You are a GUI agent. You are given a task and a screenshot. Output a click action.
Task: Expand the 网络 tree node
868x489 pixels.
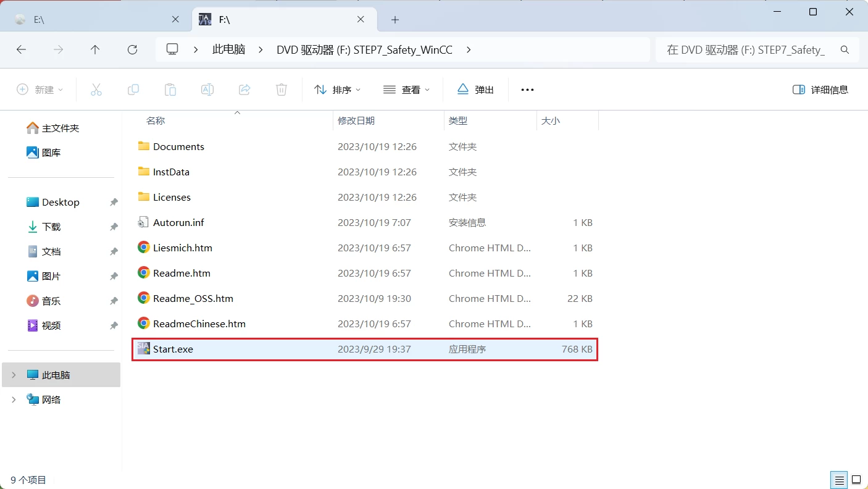(14, 399)
